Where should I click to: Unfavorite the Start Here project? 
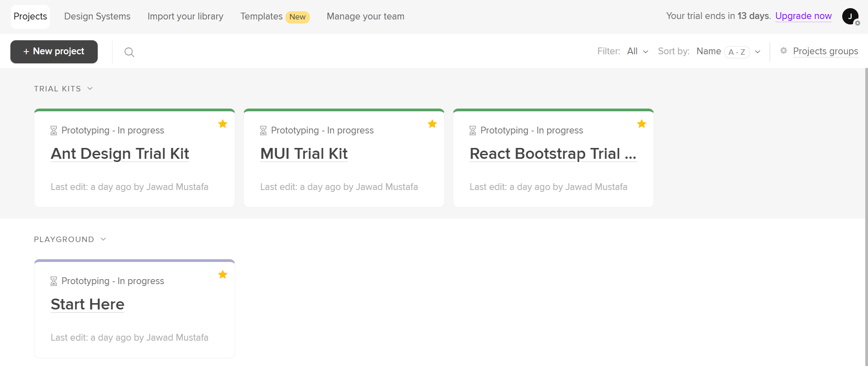(x=223, y=275)
